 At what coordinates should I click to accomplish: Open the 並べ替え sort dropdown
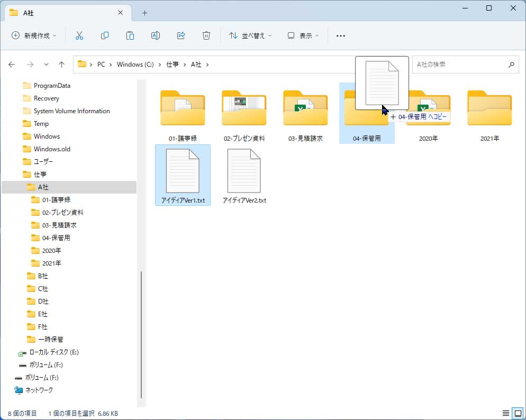[250, 35]
